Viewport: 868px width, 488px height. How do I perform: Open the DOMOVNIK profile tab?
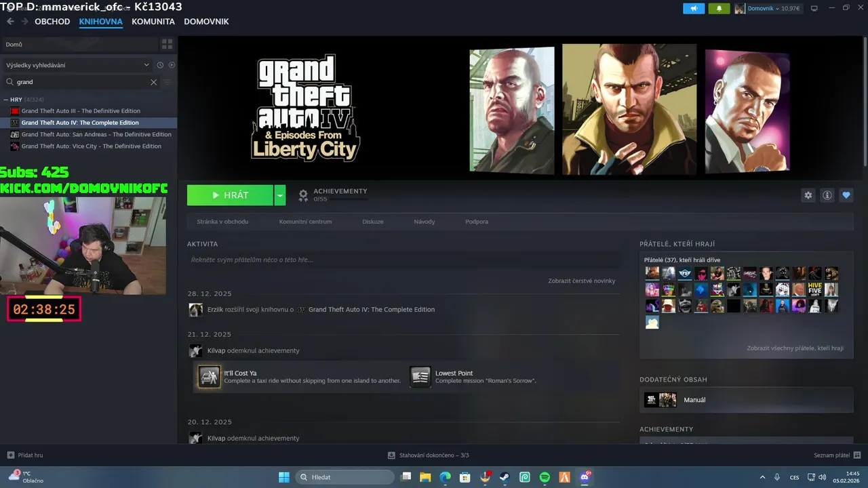[206, 22]
